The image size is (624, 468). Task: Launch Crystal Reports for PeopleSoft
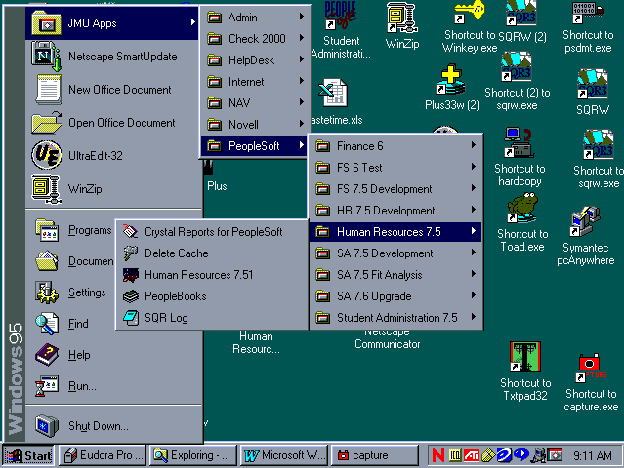[213, 232]
